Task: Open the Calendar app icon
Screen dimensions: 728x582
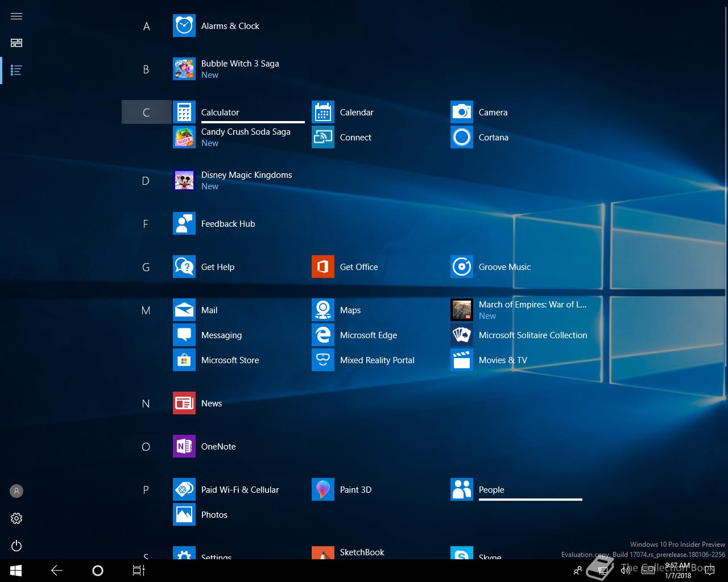Action: pos(323,113)
